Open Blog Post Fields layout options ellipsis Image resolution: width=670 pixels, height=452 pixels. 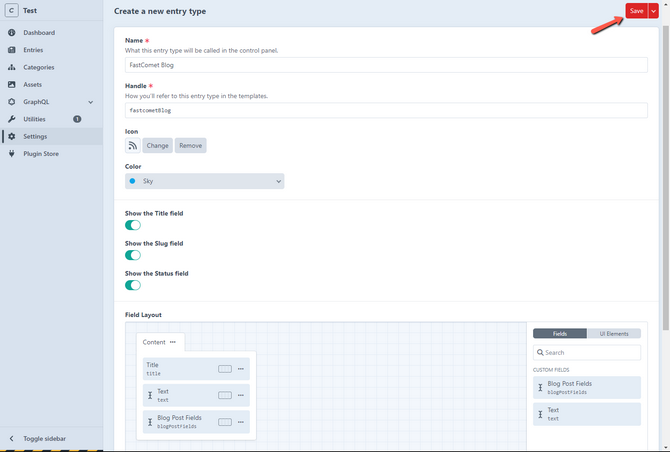[241, 422]
